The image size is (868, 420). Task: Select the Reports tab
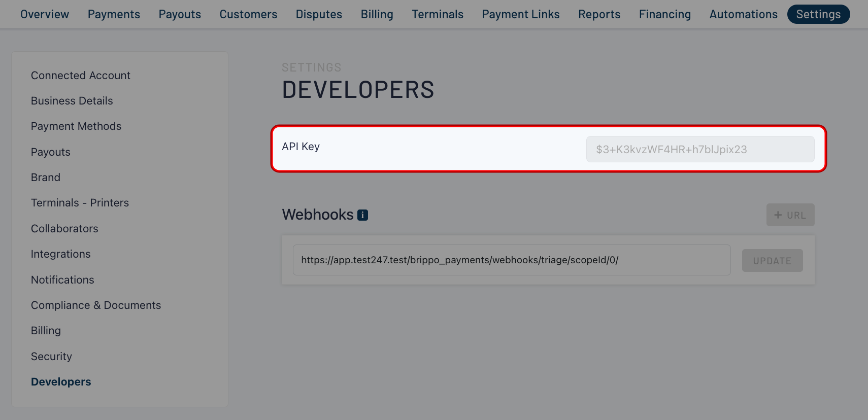pyautogui.click(x=599, y=14)
